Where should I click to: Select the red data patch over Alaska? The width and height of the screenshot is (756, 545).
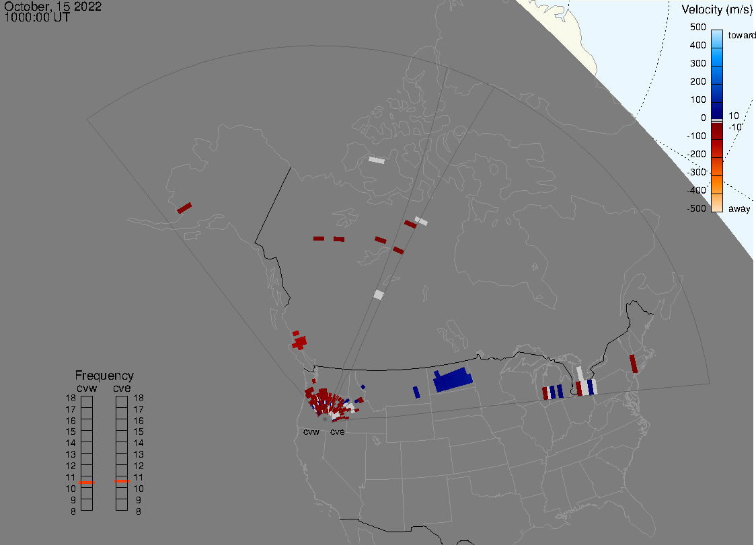[x=184, y=208]
